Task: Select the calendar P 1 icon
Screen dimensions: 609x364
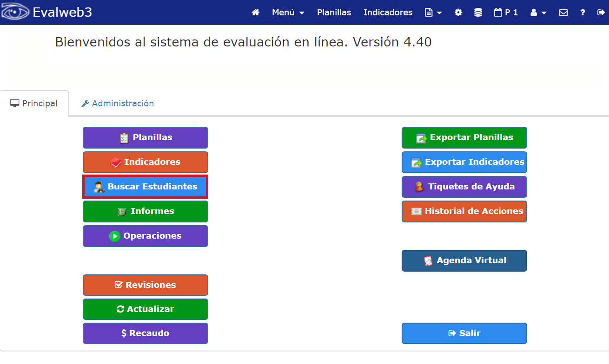Action: point(506,13)
